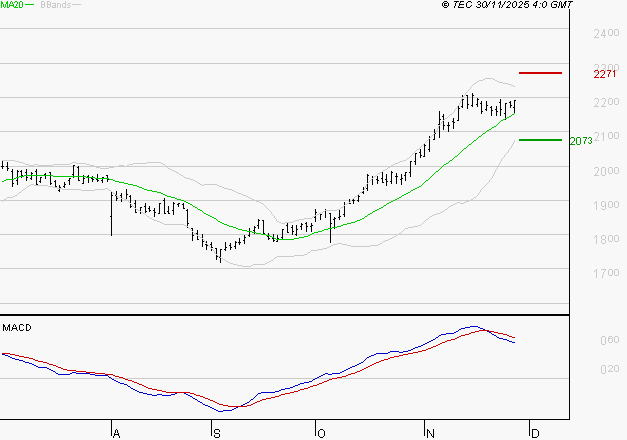Click the December 'D' month marker
627x440 pixels.
tap(535, 433)
